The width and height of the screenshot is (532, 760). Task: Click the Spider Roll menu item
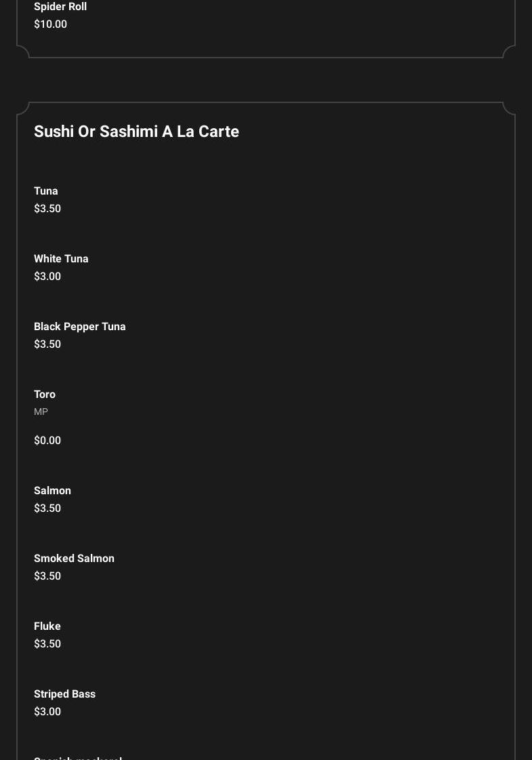60,7
